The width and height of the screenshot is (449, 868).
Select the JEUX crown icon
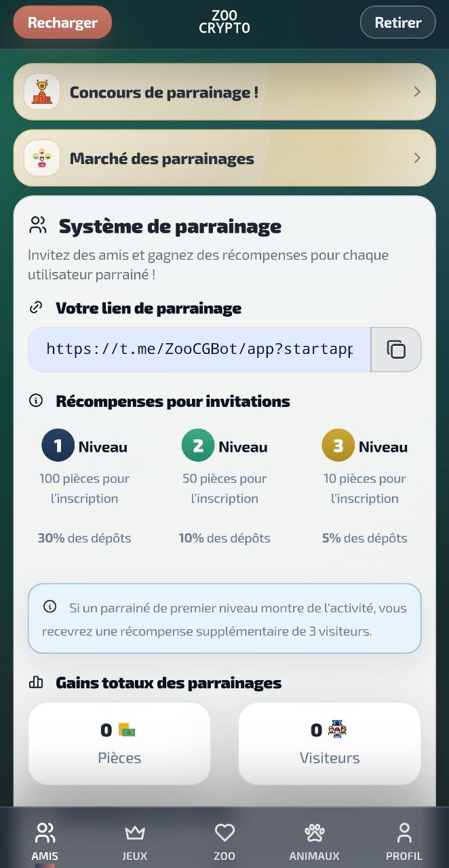pyautogui.click(x=134, y=832)
